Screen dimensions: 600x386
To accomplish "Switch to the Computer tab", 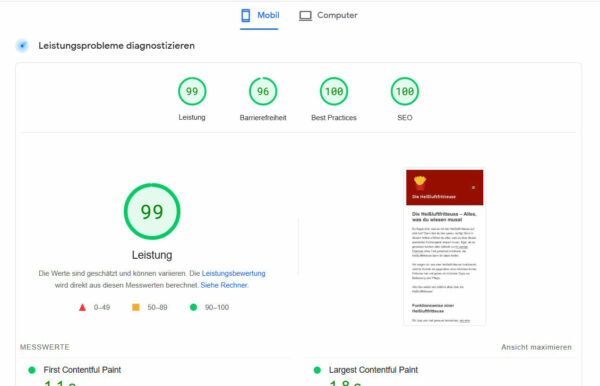I will [x=328, y=16].
